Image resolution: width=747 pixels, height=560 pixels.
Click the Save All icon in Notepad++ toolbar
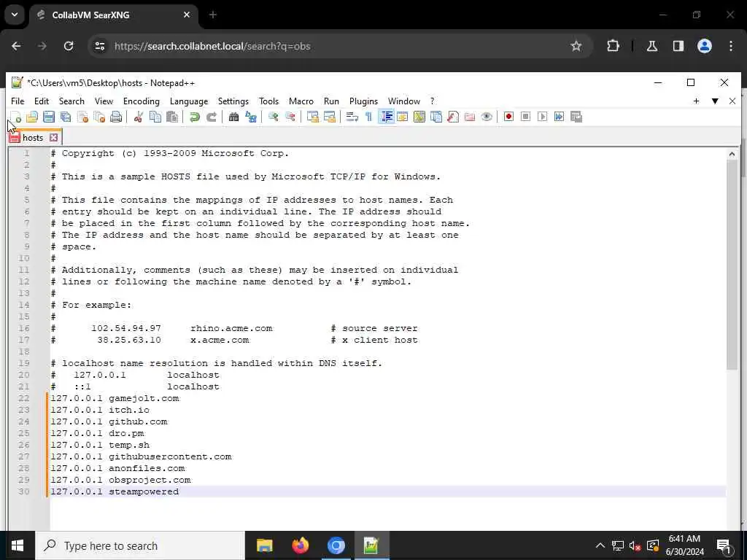coord(66,117)
